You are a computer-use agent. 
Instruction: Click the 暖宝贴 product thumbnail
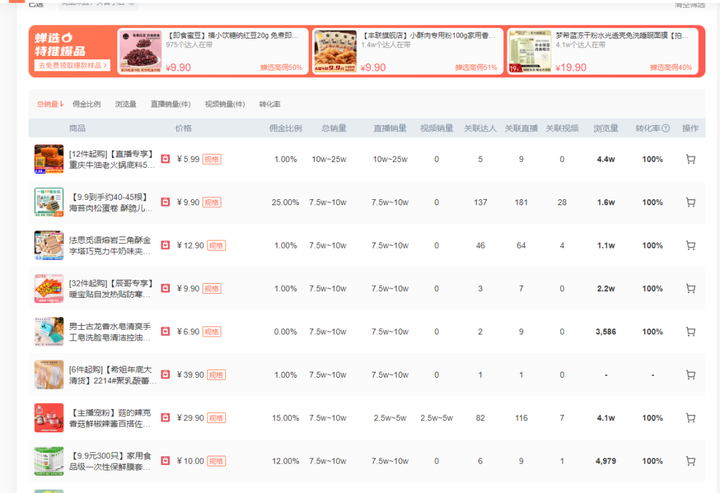[x=49, y=288]
